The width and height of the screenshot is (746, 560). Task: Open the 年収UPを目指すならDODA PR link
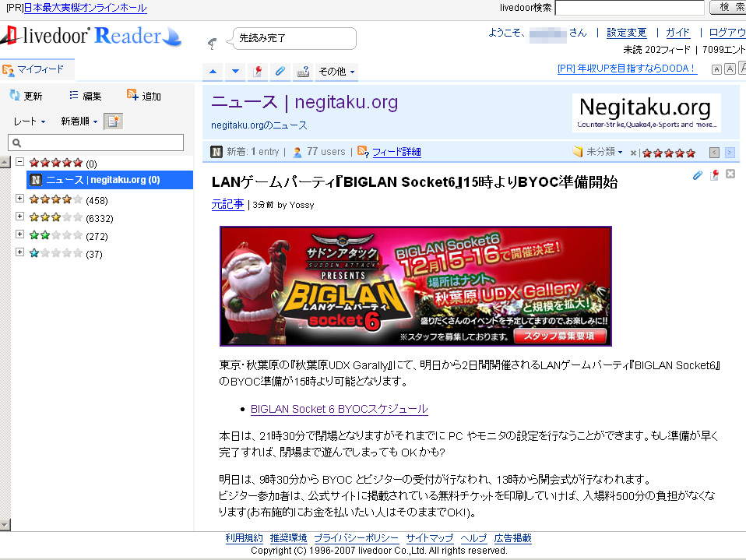click(627, 69)
